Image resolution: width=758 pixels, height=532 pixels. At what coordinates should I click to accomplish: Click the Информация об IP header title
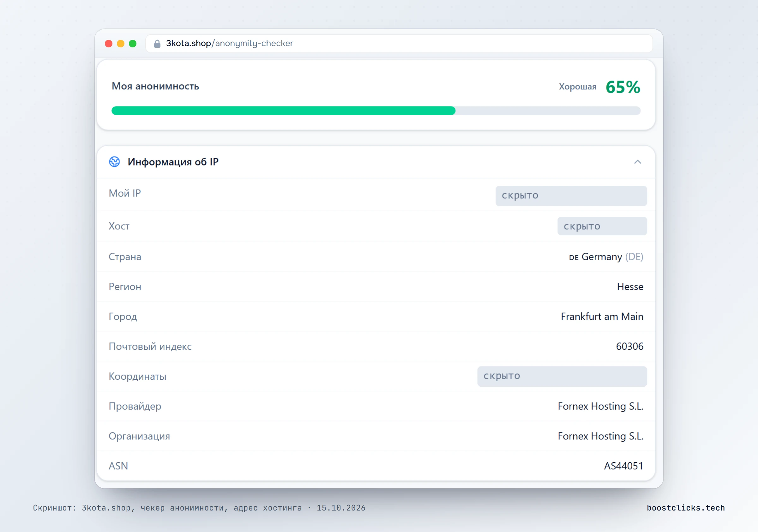(x=173, y=162)
